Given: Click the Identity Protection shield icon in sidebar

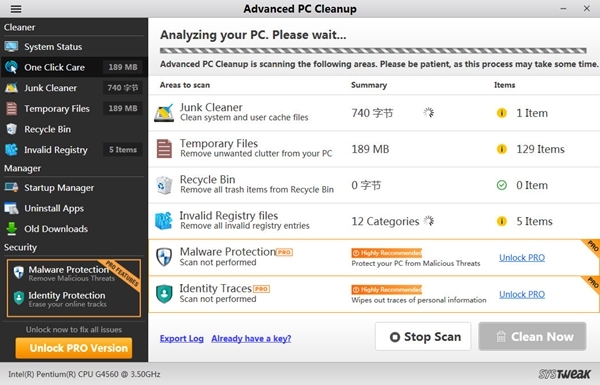Looking at the screenshot, I should (18, 298).
